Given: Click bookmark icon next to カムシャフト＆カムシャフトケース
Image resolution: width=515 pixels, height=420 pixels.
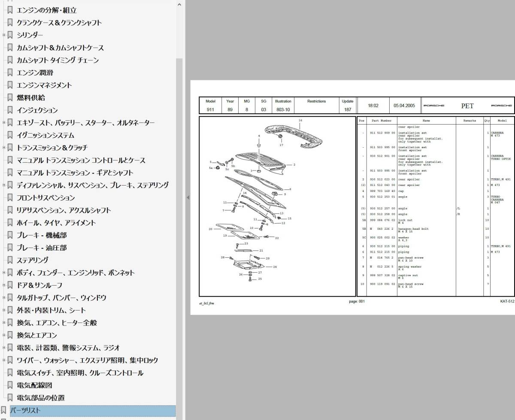Looking at the screenshot, I should pos(10,48).
